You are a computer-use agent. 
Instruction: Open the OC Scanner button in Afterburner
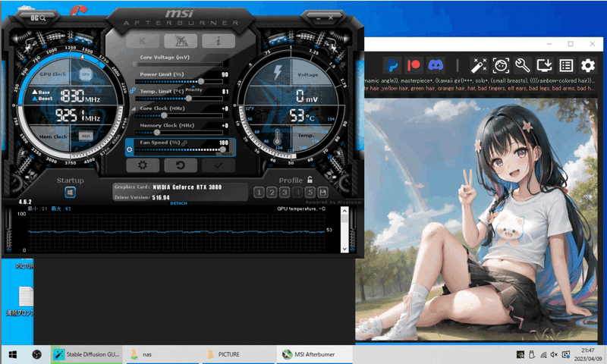[38, 17]
